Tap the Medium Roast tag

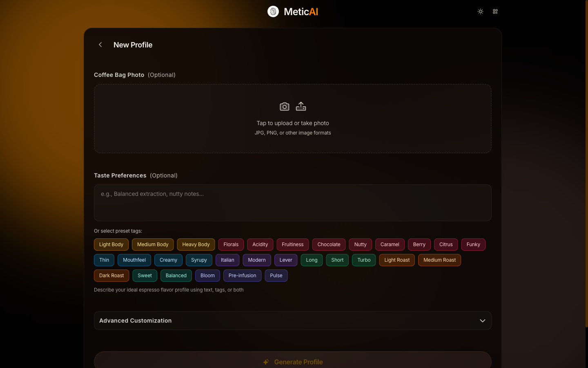pyautogui.click(x=439, y=260)
